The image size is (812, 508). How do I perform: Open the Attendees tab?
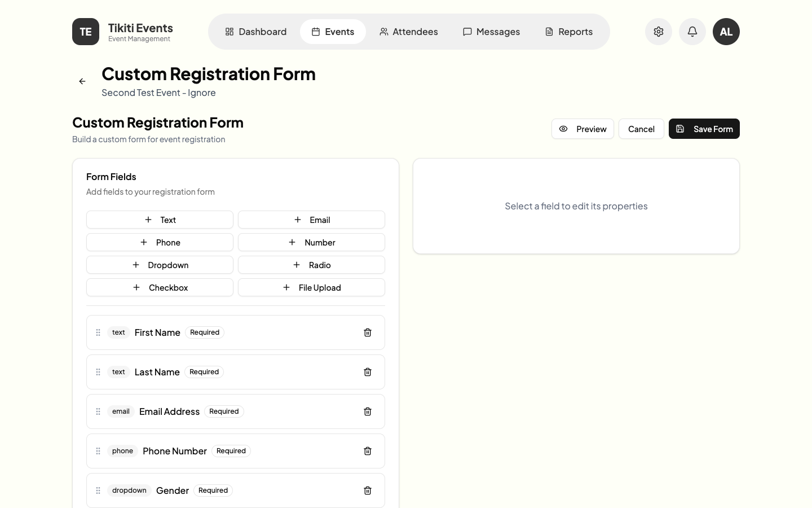[408, 32]
